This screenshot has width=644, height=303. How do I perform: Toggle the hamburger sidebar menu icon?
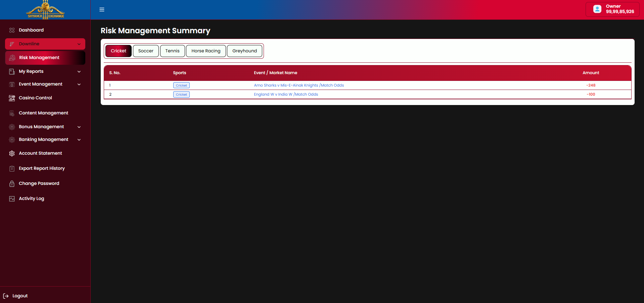click(x=102, y=10)
